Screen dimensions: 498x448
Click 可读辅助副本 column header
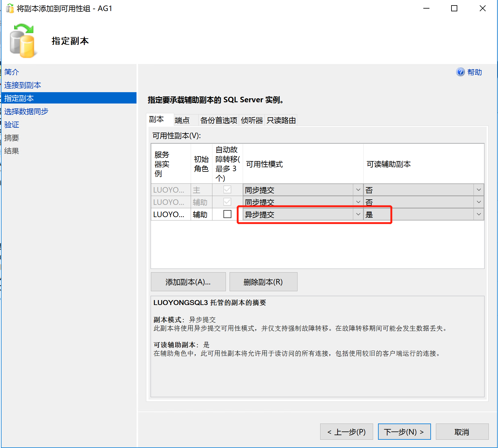[x=424, y=164]
